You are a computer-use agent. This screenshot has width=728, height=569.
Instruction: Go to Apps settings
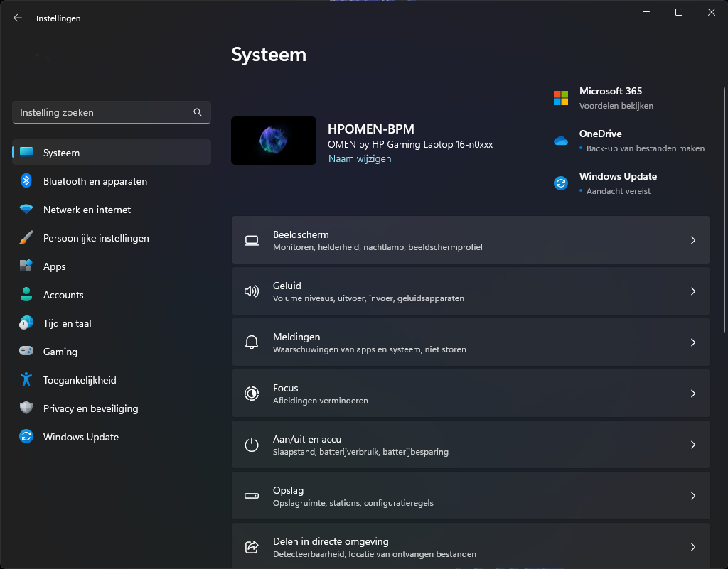(x=112, y=266)
